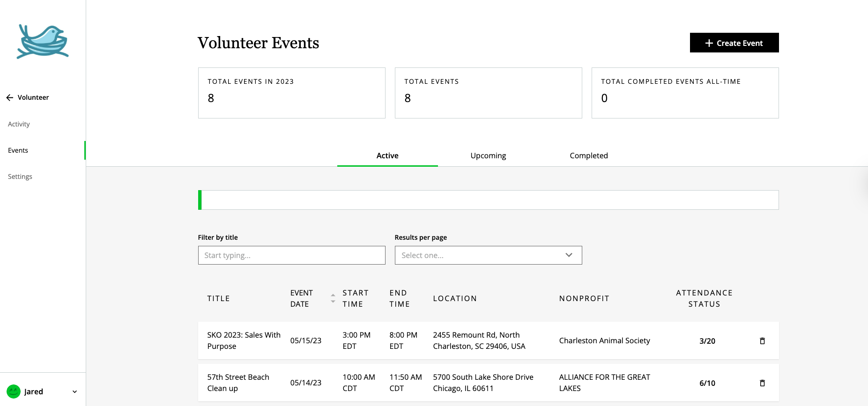Click the bird nest logo
The height and width of the screenshot is (406, 868).
point(43,42)
